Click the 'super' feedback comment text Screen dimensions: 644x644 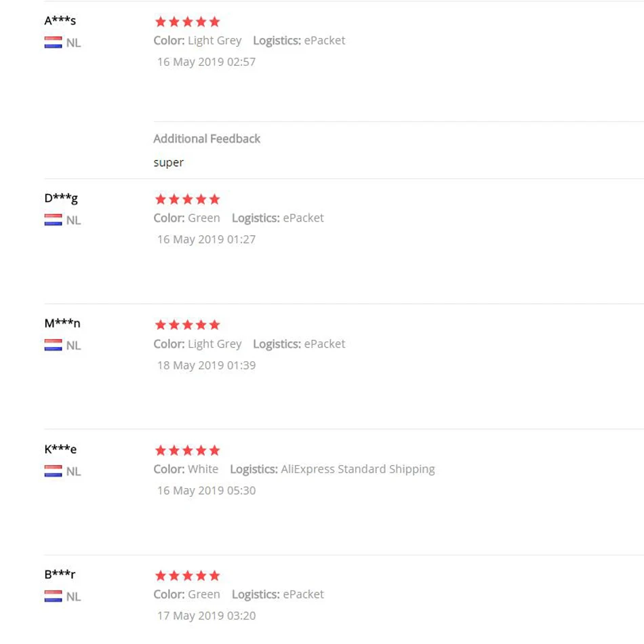tap(168, 163)
